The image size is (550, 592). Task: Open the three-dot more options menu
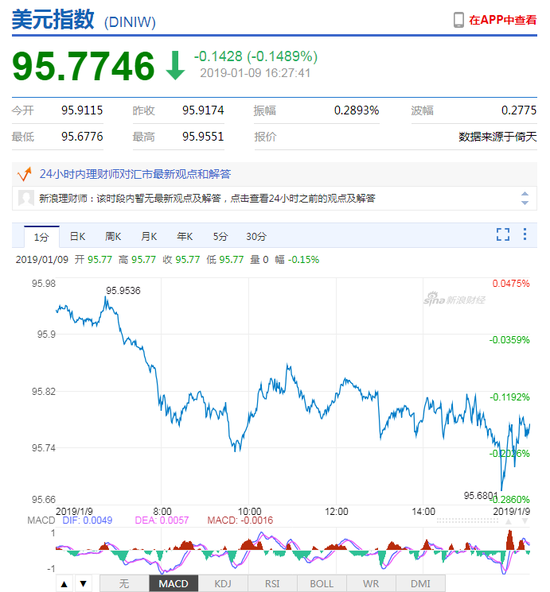[x=525, y=234]
